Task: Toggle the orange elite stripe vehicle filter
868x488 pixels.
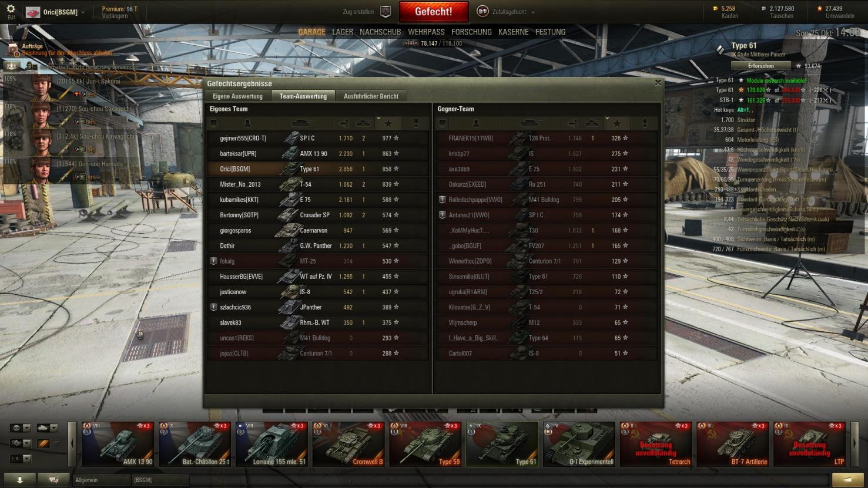Action: click(x=43, y=443)
